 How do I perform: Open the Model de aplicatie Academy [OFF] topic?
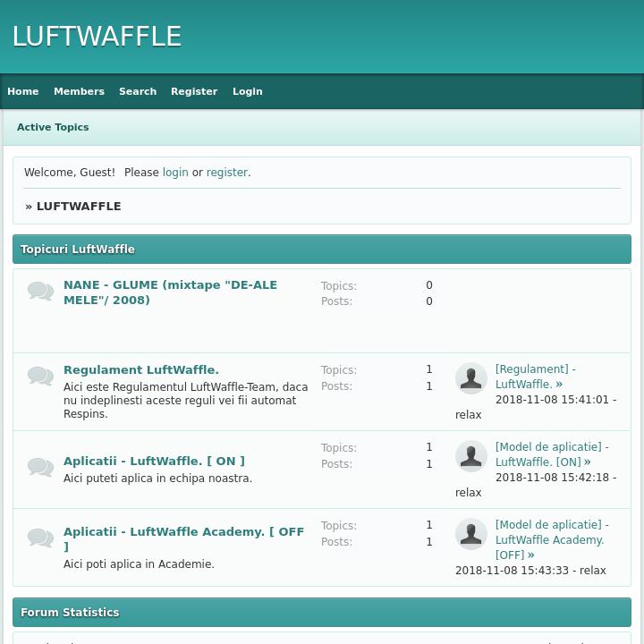point(549,539)
